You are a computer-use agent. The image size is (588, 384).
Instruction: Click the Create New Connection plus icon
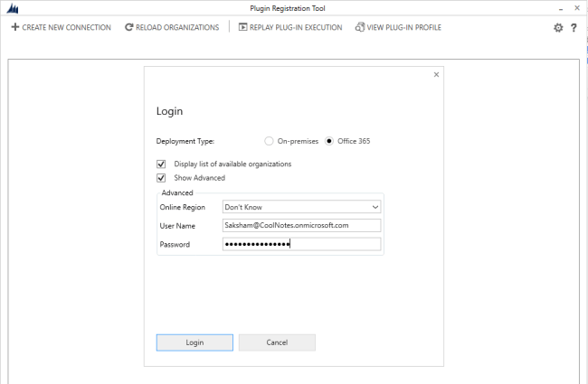(15, 27)
